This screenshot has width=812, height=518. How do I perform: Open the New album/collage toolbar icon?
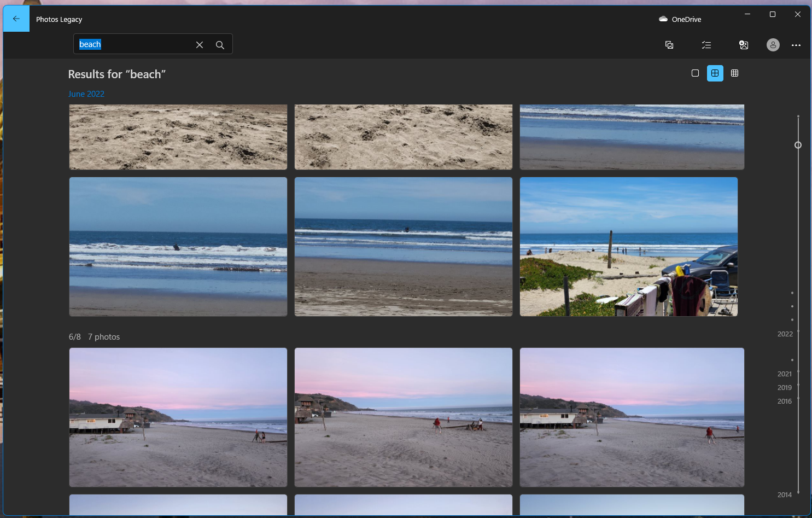[x=669, y=45]
